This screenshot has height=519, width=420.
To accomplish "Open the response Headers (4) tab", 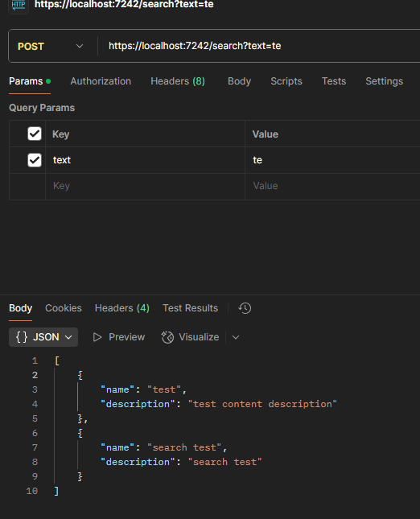I will pyautogui.click(x=122, y=308).
